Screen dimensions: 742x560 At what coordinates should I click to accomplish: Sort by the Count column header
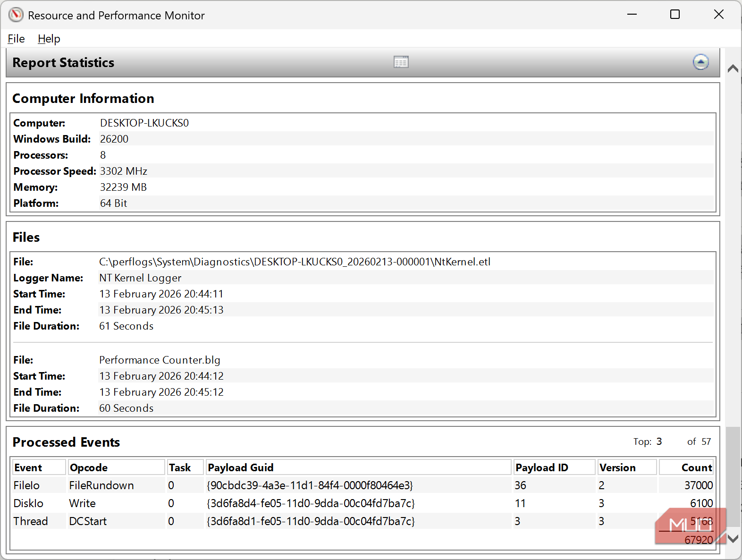point(686,467)
